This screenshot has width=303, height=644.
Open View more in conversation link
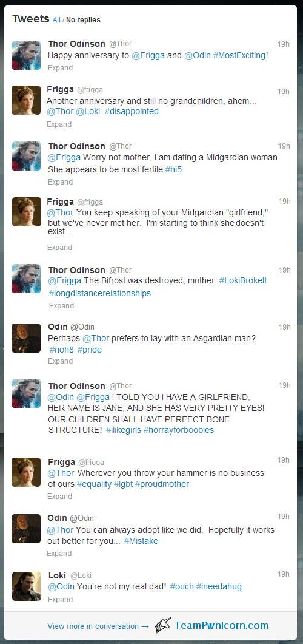(x=98, y=626)
